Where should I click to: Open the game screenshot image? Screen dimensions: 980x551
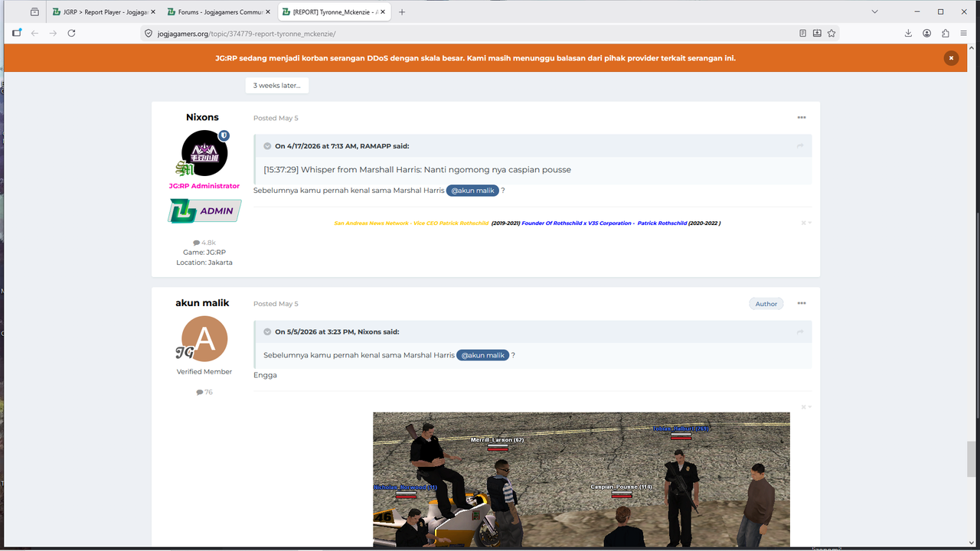point(581,480)
